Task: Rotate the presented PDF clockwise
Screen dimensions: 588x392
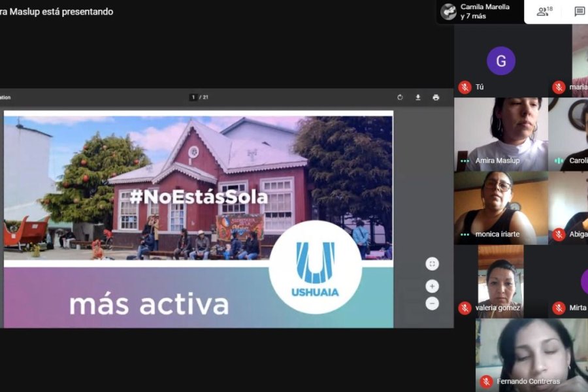Action: (x=400, y=97)
